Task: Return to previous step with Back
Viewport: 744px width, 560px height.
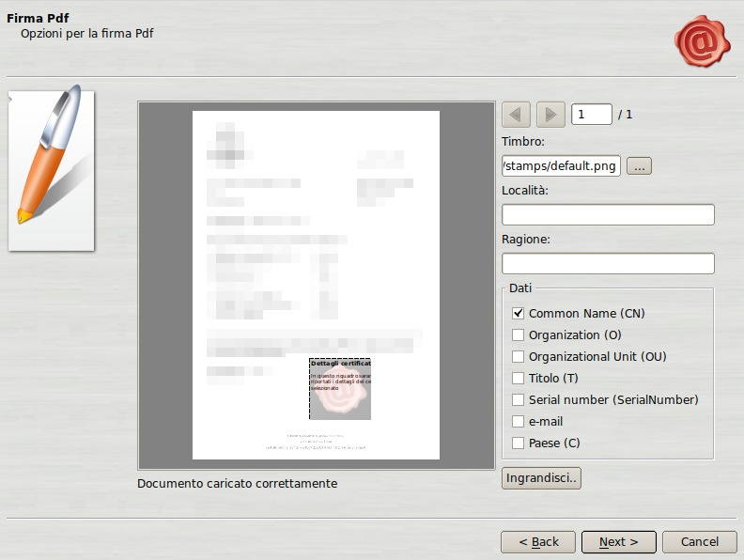Action: tap(537, 542)
